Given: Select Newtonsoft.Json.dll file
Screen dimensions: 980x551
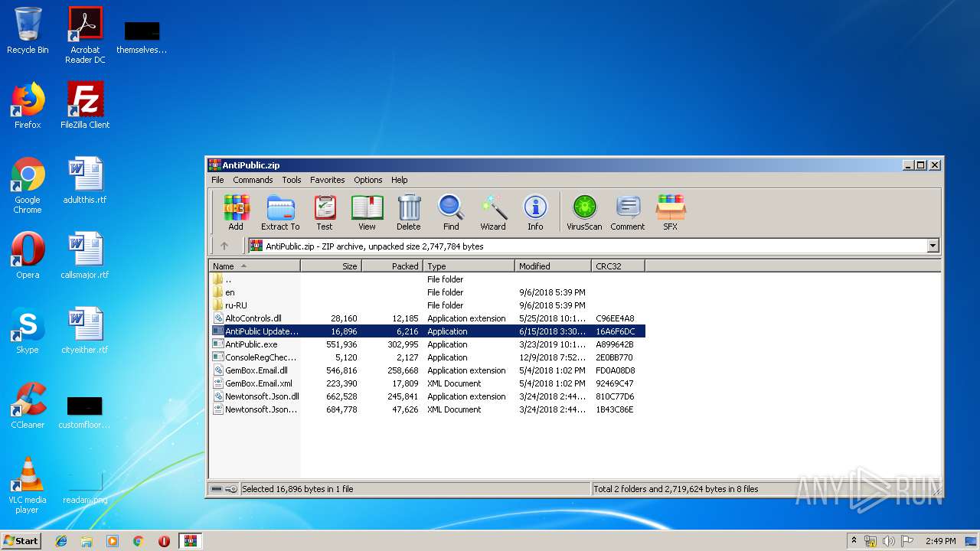Looking at the screenshot, I should point(427,396).
